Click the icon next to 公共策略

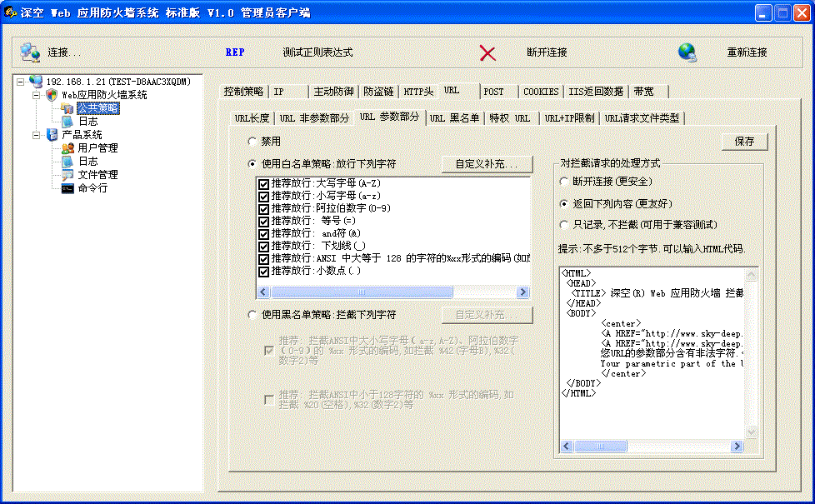click(x=67, y=108)
